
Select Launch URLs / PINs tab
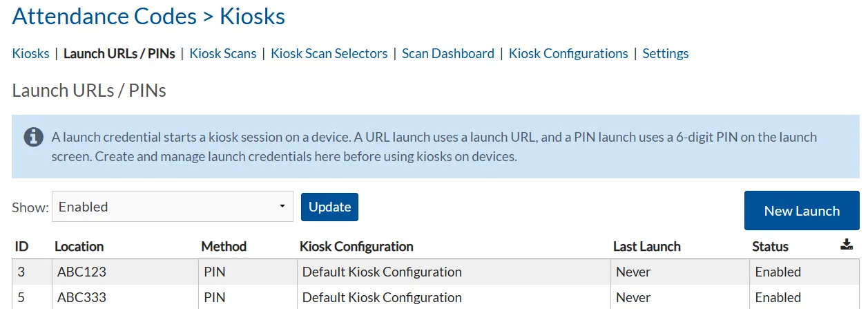click(x=119, y=53)
